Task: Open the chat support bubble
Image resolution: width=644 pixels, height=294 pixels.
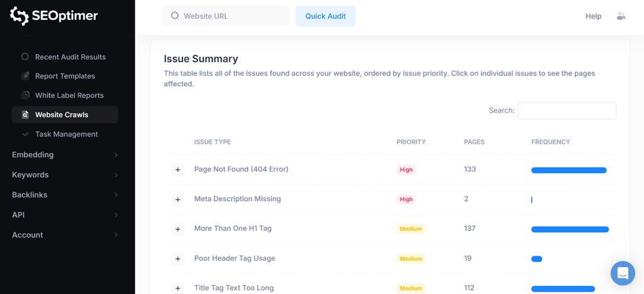Action: pos(623,273)
